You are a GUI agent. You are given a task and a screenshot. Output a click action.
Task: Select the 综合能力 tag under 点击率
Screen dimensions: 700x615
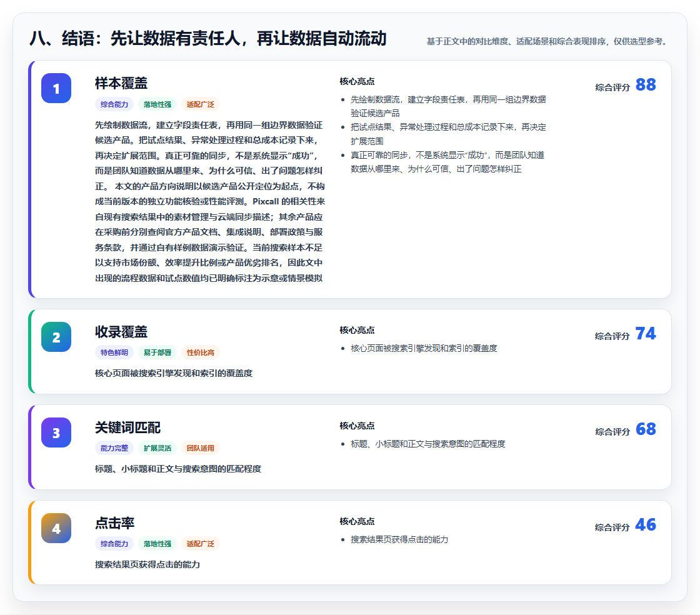tap(114, 544)
